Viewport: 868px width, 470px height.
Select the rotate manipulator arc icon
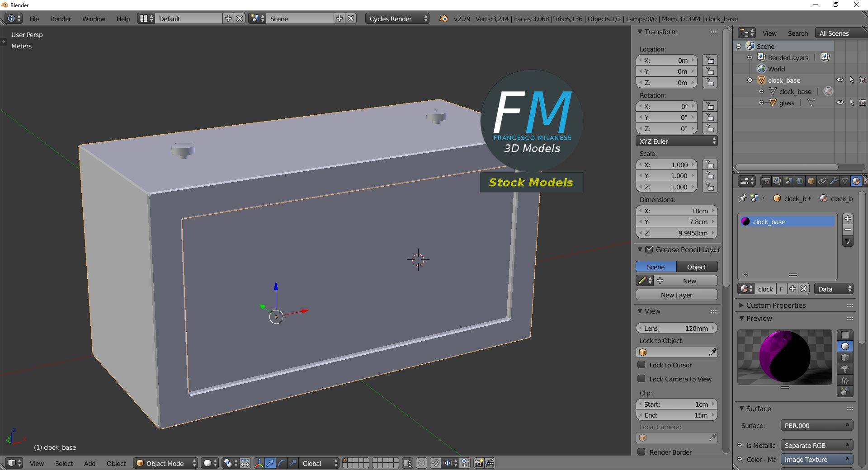(x=282, y=463)
